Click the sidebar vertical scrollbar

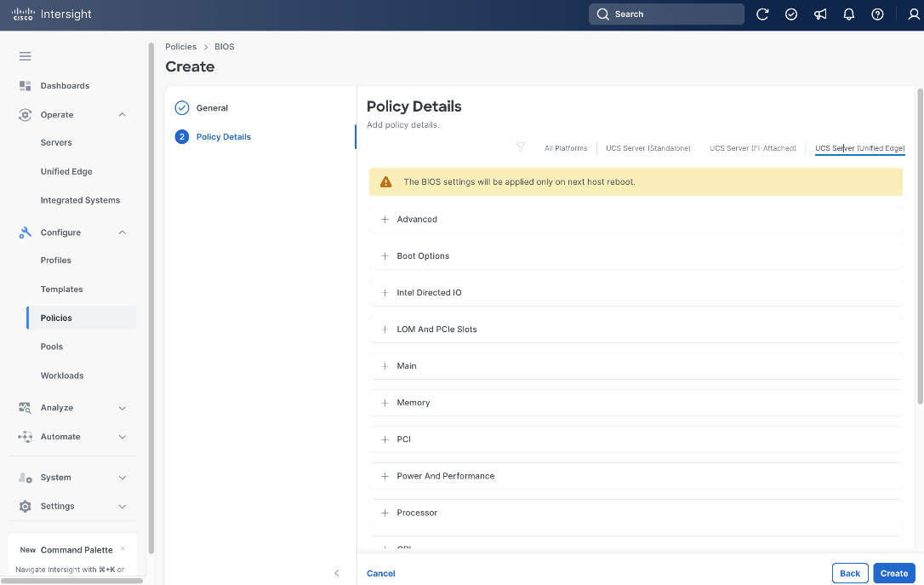coord(151,298)
